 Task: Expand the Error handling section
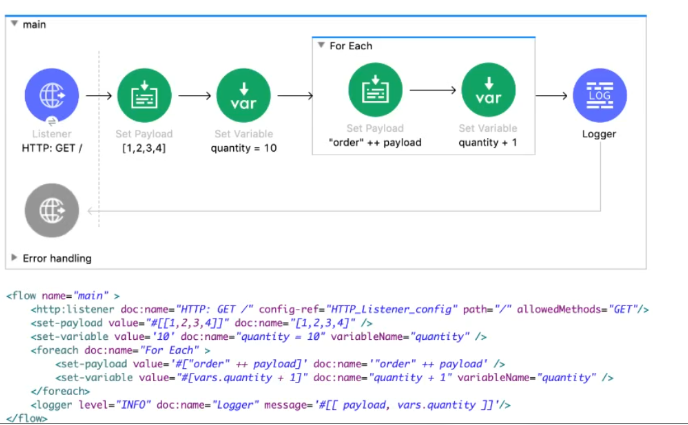pyautogui.click(x=13, y=258)
